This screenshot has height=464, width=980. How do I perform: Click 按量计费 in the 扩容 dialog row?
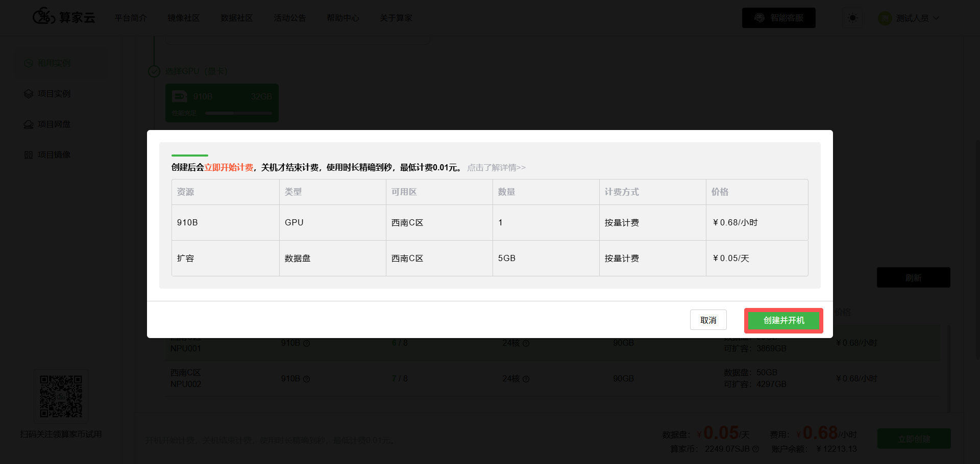coord(622,258)
